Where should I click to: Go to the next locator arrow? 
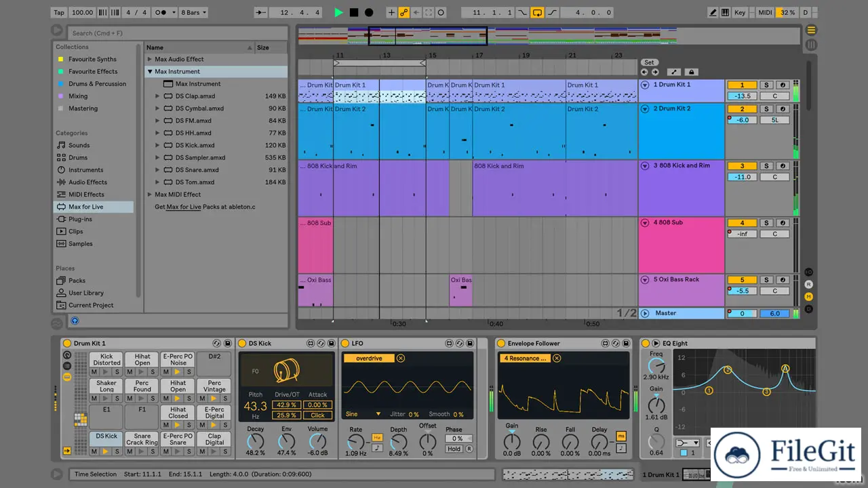click(655, 72)
